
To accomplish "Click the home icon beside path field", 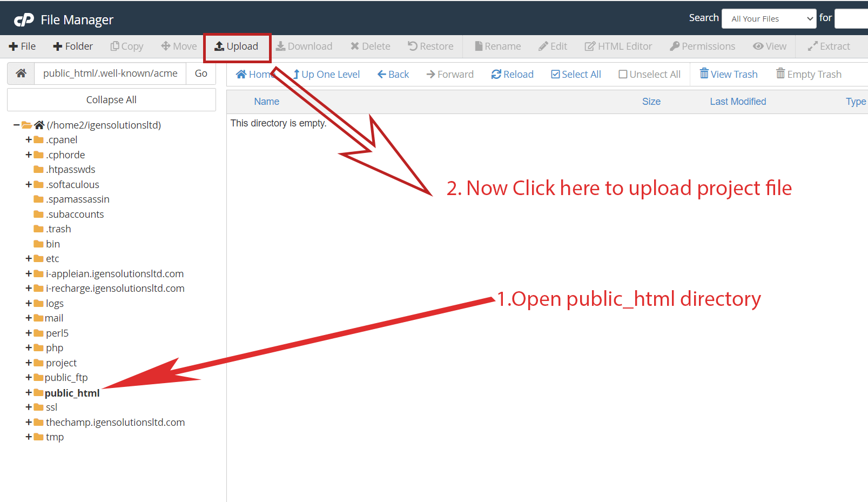I will [21, 73].
